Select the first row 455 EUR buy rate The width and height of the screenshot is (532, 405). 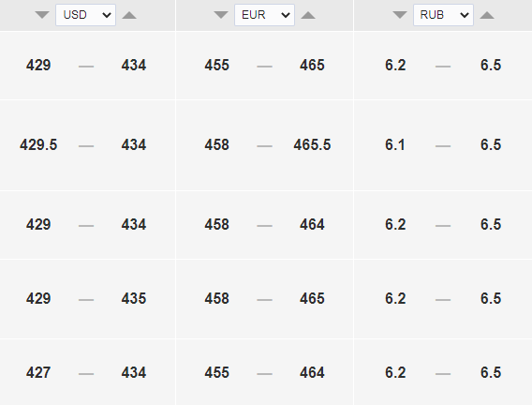click(216, 66)
